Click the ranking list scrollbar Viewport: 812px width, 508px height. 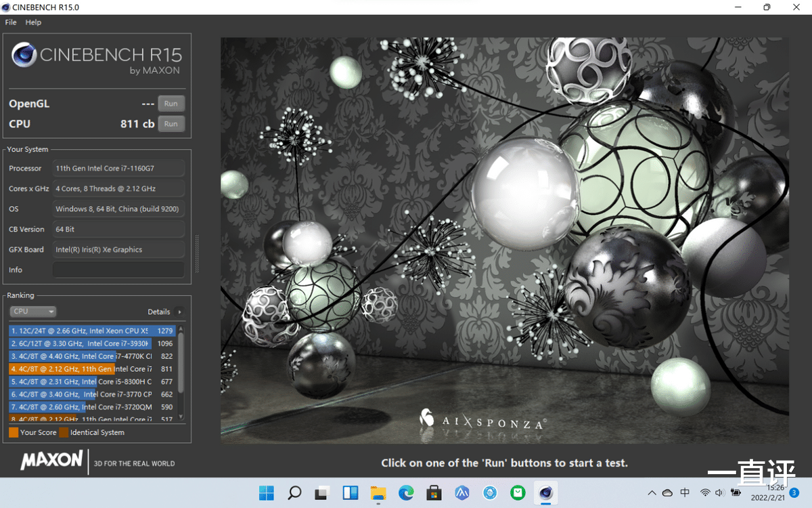pyautogui.click(x=181, y=373)
